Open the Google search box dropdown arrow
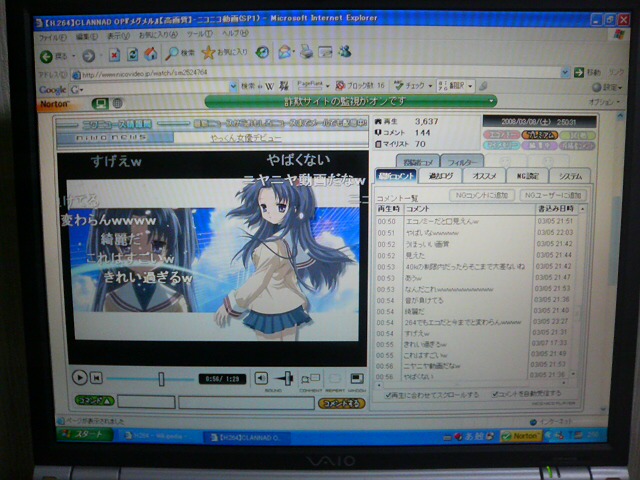 [233, 87]
